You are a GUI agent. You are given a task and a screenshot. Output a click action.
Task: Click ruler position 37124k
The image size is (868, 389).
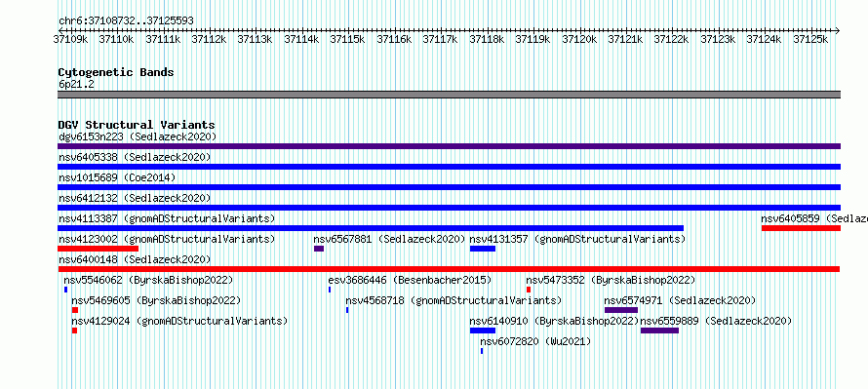click(764, 39)
